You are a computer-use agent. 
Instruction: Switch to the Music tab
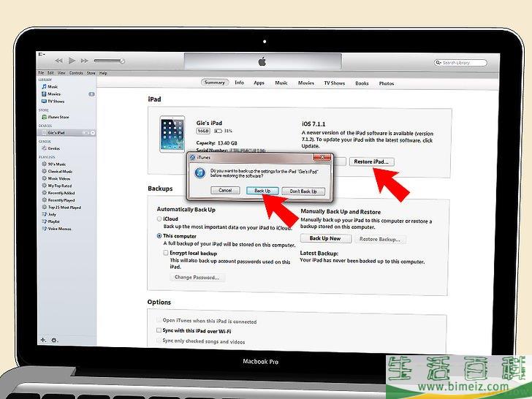click(x=281, y=83)
